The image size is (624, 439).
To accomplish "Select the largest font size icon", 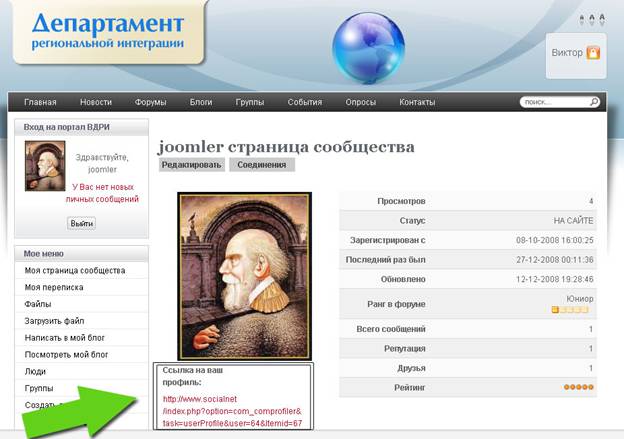I will (x=602, y=19).
